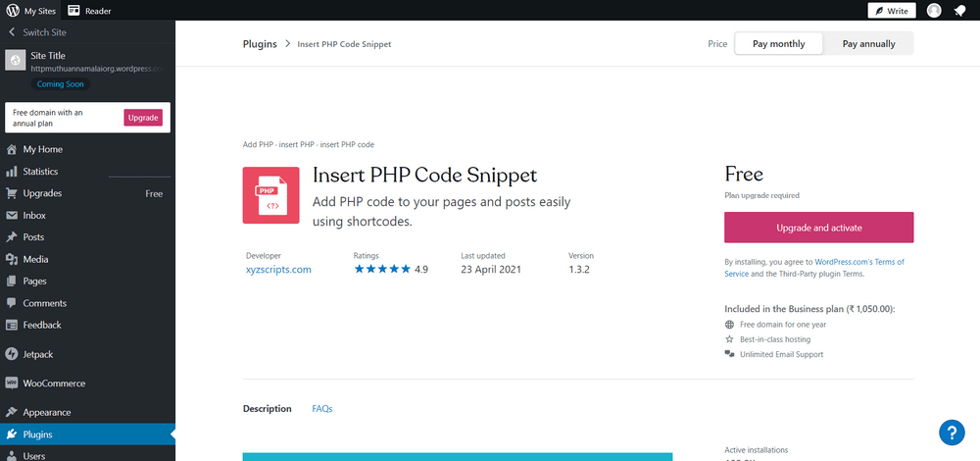This screenshot has width=980, height=461.
Task: Click the Upgrade and activate button
Action: (818, 228)
